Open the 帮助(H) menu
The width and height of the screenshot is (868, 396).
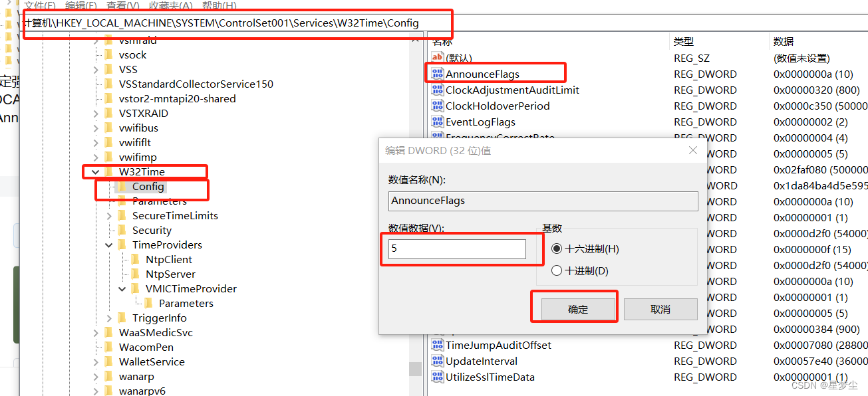[218, 5]
